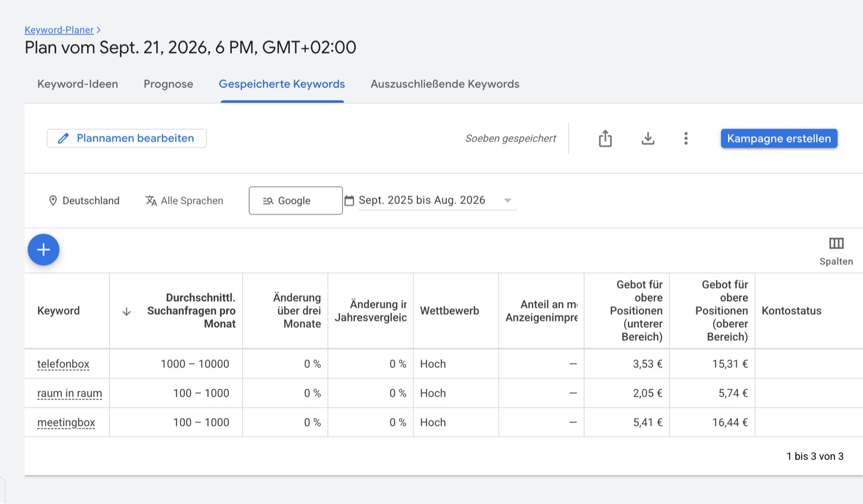
Task: Click the calendar icon for date range
Action: point(349,201)
